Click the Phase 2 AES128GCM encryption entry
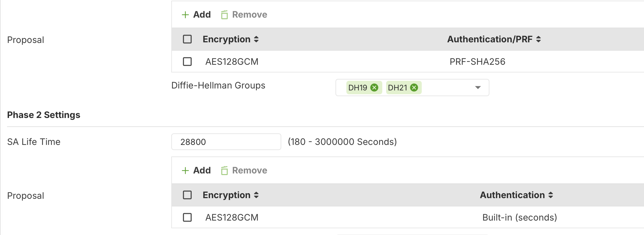 [x=232, y=217]
